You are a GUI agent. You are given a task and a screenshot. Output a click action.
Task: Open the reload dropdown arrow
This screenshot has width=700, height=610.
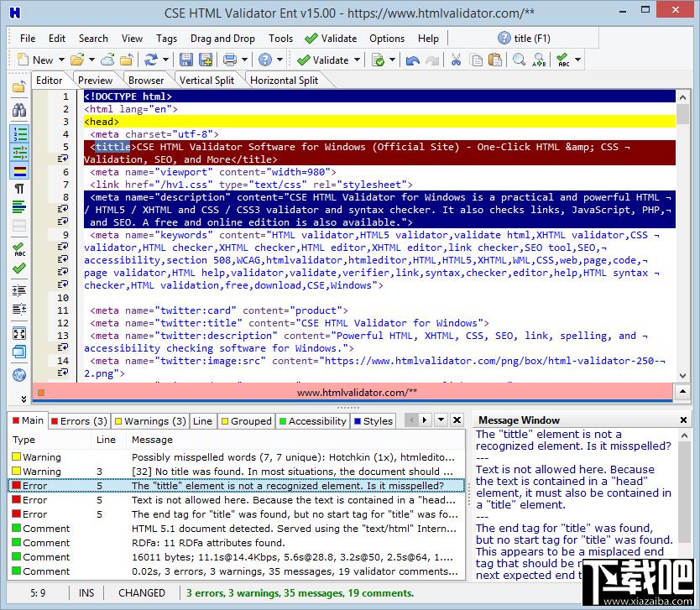[x=165, y=60]
